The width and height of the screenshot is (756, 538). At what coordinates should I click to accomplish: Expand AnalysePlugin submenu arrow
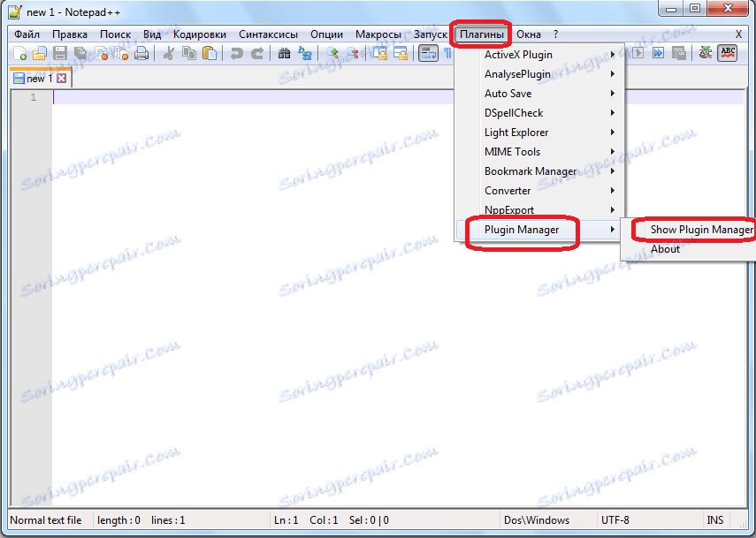click(x=613, y=73)
